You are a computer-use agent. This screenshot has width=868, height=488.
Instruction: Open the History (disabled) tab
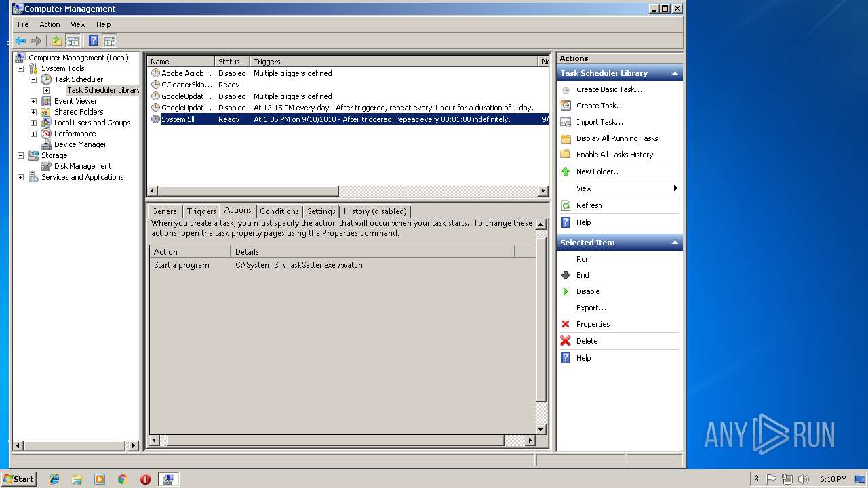(375, 211)
